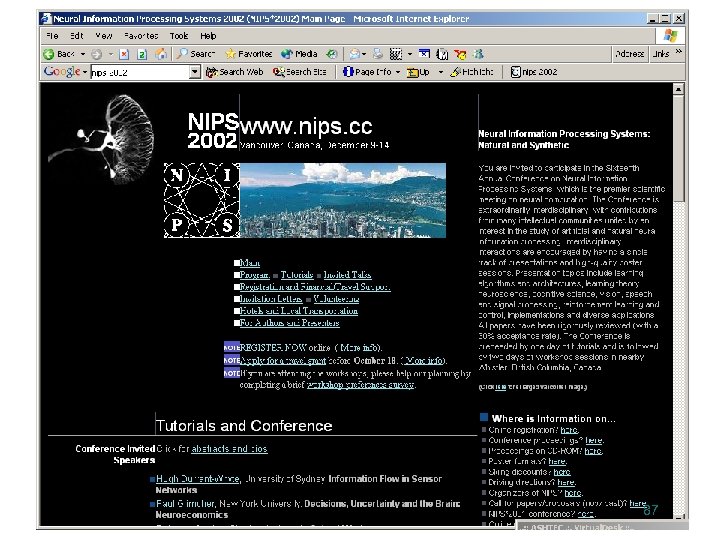Open the Main page link

click(250, 263)
